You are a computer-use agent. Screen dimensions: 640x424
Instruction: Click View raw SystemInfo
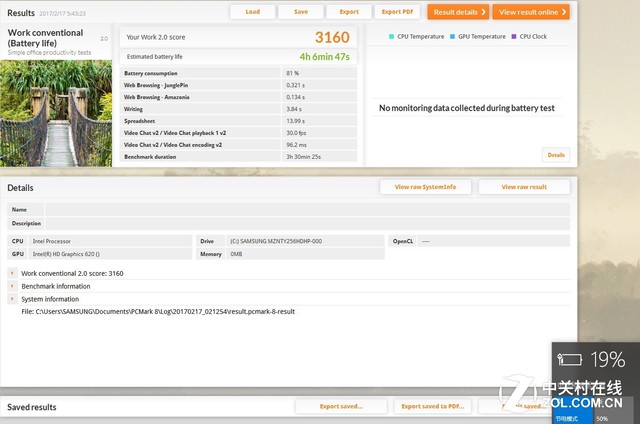tap(425, 187)
